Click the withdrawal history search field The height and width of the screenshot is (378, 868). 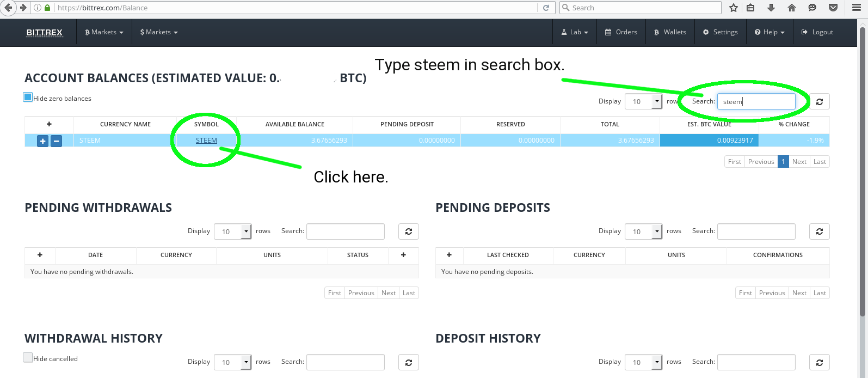tap(346, 362)
